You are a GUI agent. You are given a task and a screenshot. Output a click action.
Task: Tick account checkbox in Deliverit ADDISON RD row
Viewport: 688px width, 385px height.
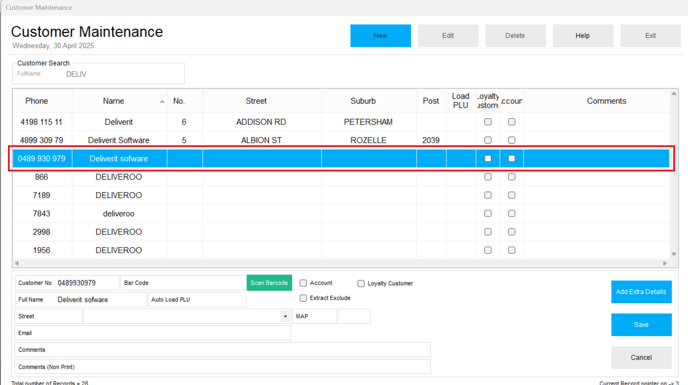point(512,122)
